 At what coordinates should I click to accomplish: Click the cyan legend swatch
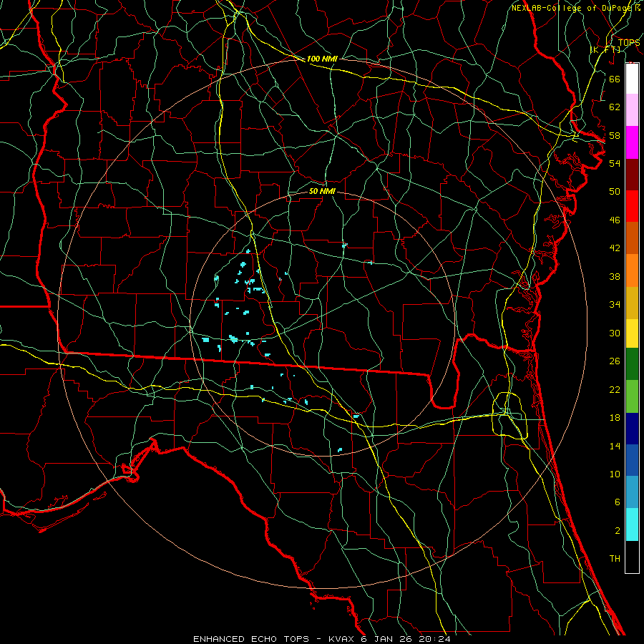(632, 525)
